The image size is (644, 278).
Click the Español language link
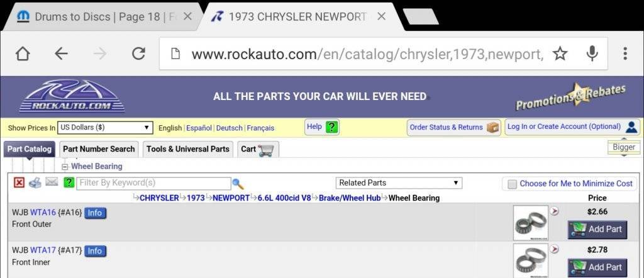click(x=199, y=128)
